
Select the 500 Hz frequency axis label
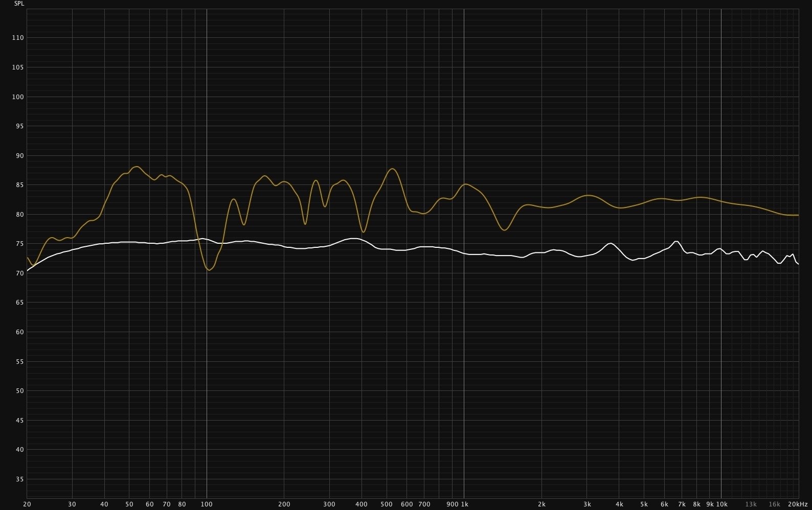point(386,504)
